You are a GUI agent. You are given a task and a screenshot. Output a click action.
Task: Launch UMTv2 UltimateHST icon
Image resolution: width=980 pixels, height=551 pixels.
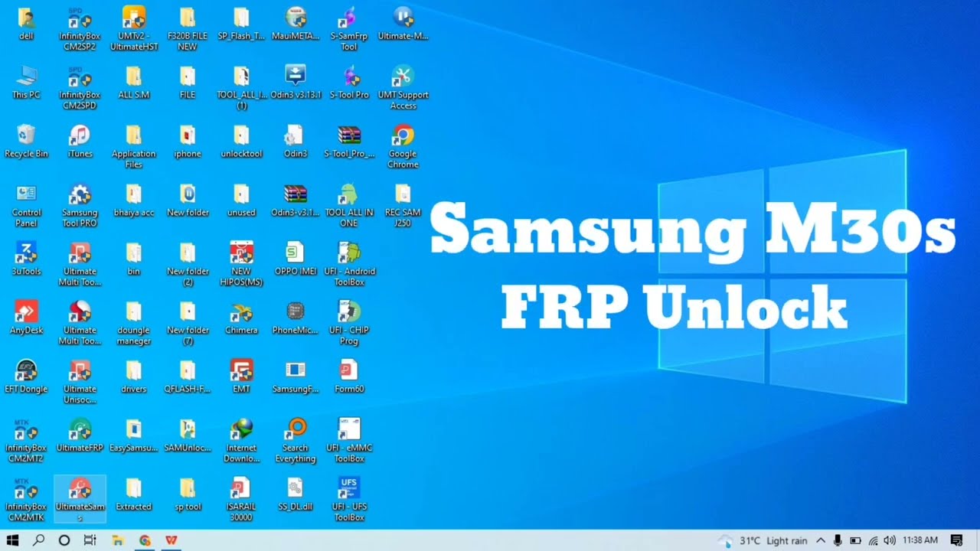pos(134,28)
